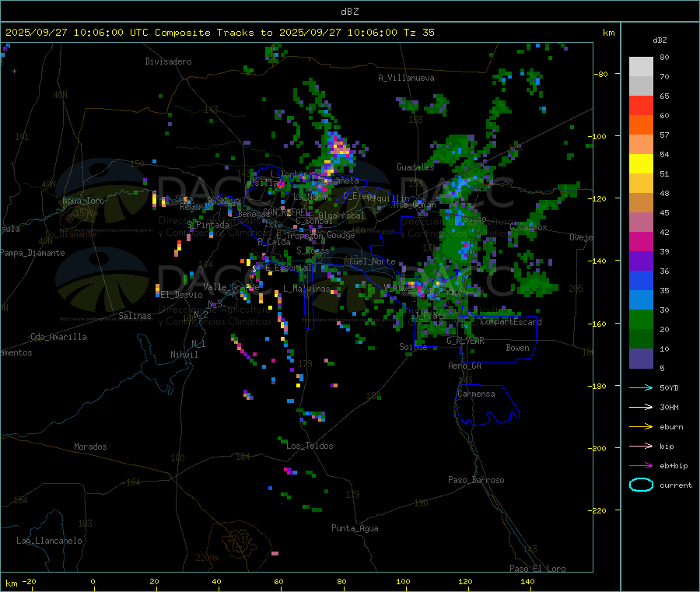
Task: Click the cyan 'current' ellipse symbol
Action: pyautogui.click(x=641, y=485)
